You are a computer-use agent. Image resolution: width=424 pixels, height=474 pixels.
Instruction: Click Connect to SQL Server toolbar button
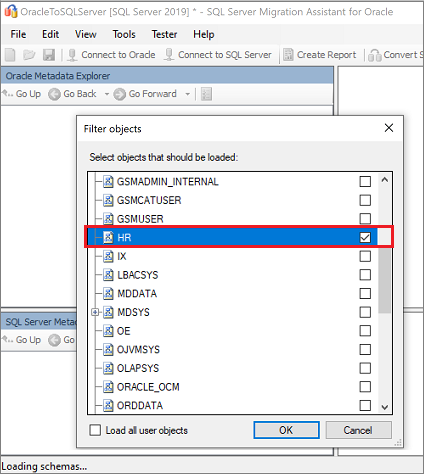point(217,55)
